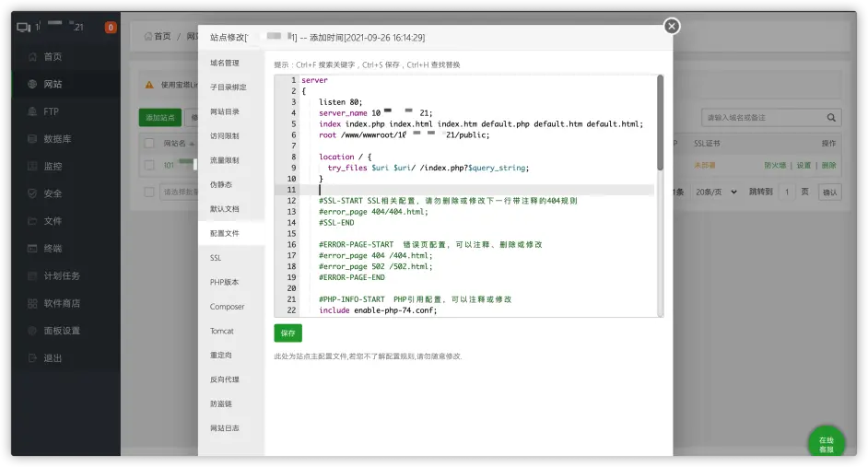Screen dimensions: 868x467
Task: Click the 网站名 column header
Action: click(x=178, y=144)
